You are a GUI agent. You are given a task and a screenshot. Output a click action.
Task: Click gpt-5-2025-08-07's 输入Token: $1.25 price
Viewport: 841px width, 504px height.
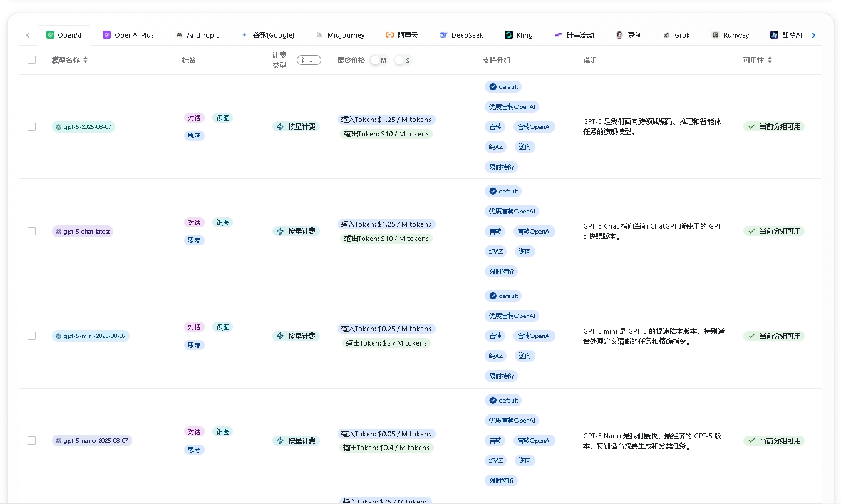(386, 120)
